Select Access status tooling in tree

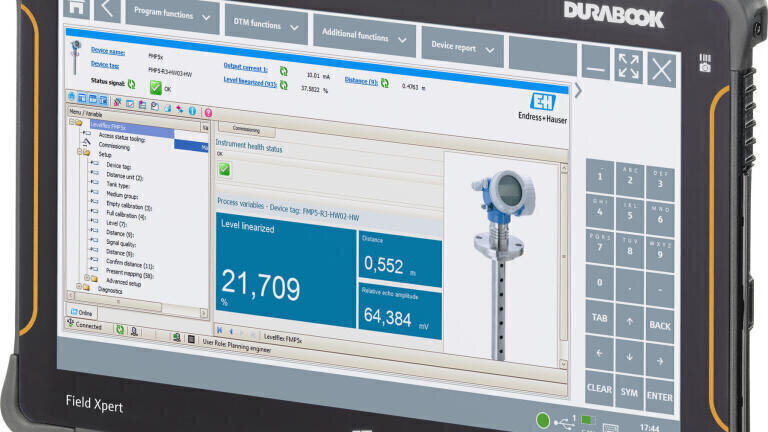click(122, 137)
